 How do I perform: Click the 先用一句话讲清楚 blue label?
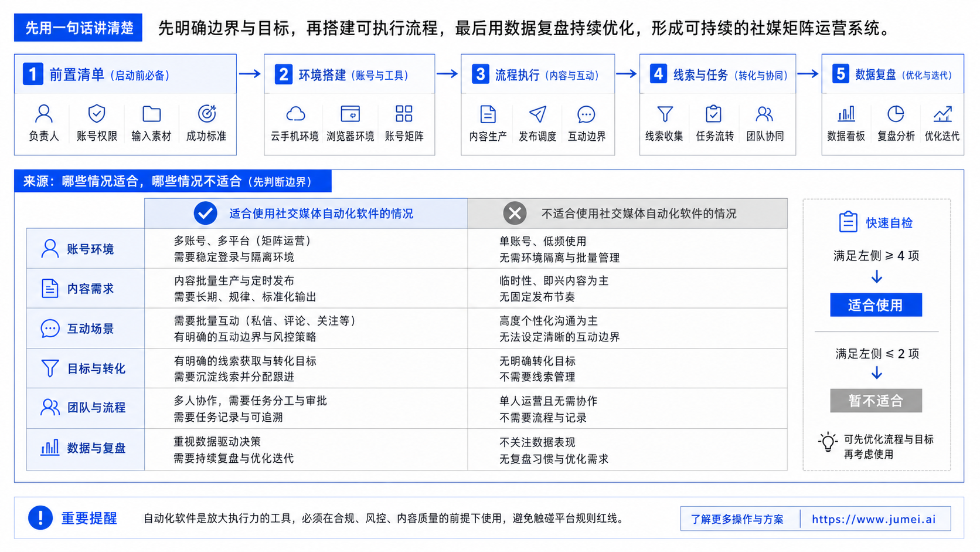pos(78,28)
